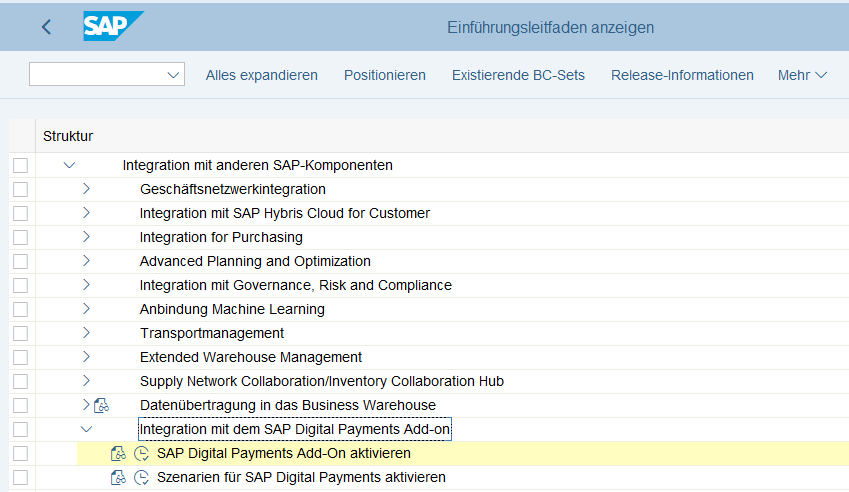Screen dimensions: 849x492
Task: Collapse Integration mit anderen SAP-Komponenten node
Action: (69, 165)
